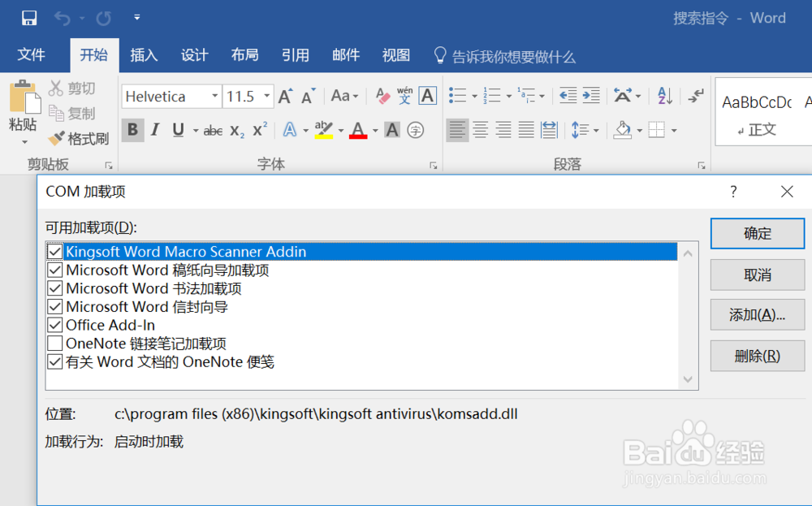Click 确定 button in COM dialog
Screen dimensions: 812x506
pos(757,234)
